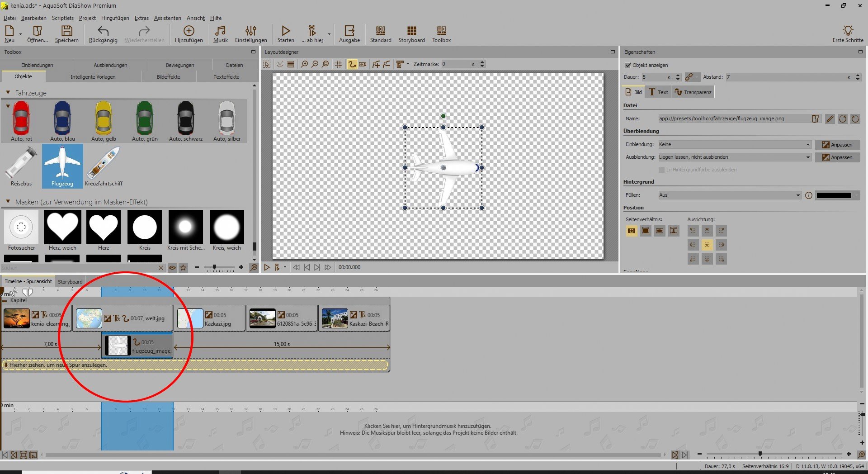Viewport: 868px width, 474px height.
Task: Toggle favorites star in Toolbox search bar
Action: tap(183, 268)
